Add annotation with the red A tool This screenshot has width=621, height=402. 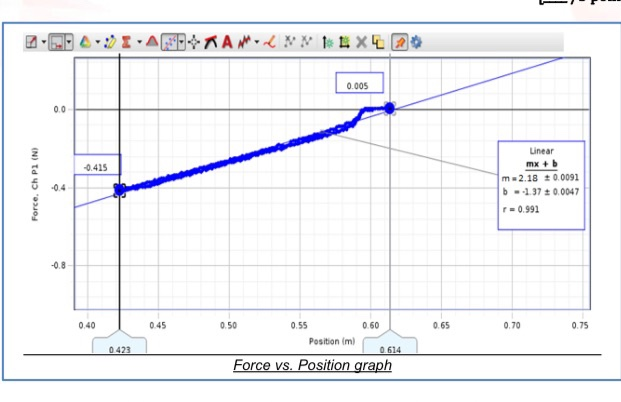pyautogui.click(x=227, y=42)
